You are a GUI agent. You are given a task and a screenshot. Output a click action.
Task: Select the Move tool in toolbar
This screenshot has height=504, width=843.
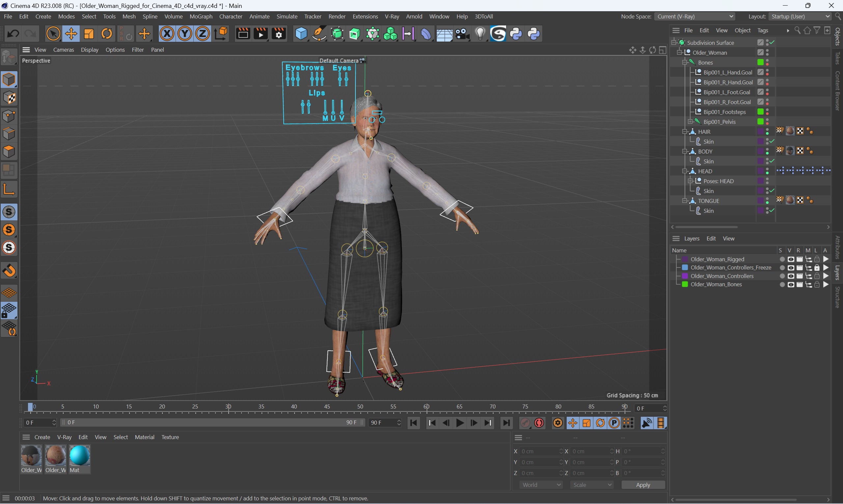tap(71, 34)
